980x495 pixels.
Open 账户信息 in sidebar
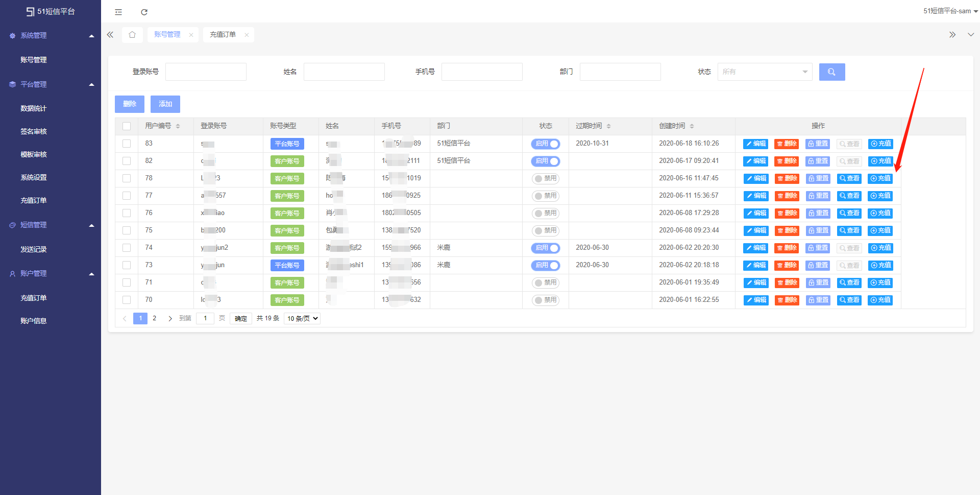(x=34, y=321)
